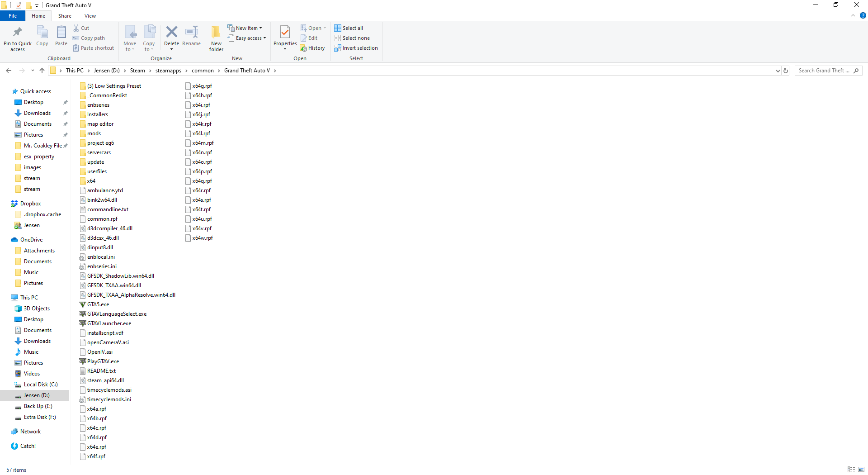Click the Cut scissors button

point(81,28)
